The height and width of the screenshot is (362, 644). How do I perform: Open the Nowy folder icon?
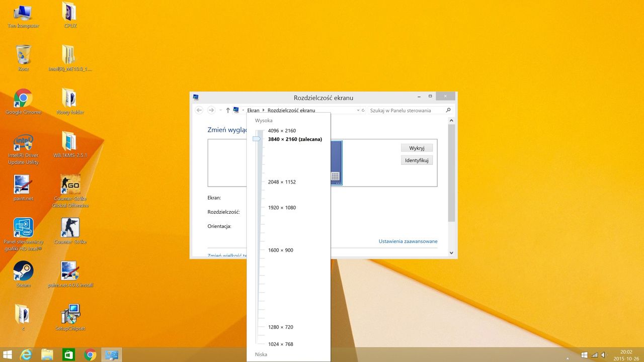click(70, 102)
